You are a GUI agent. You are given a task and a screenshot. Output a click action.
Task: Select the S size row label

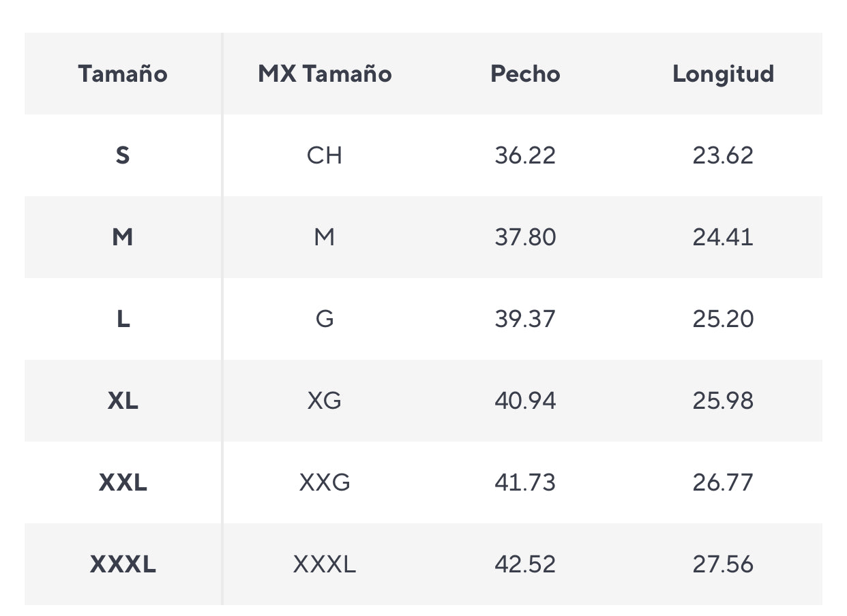click(x=123, y=155)
